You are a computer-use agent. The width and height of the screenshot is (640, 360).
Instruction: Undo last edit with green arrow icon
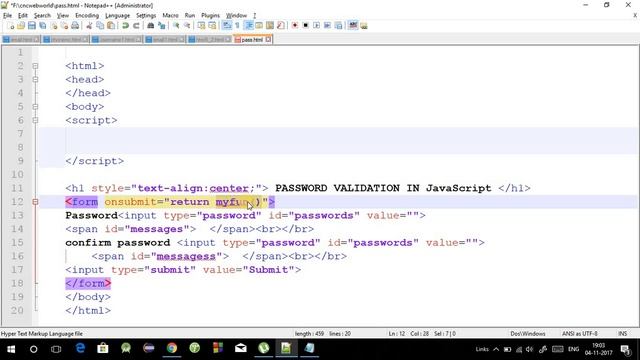point(125,26)
